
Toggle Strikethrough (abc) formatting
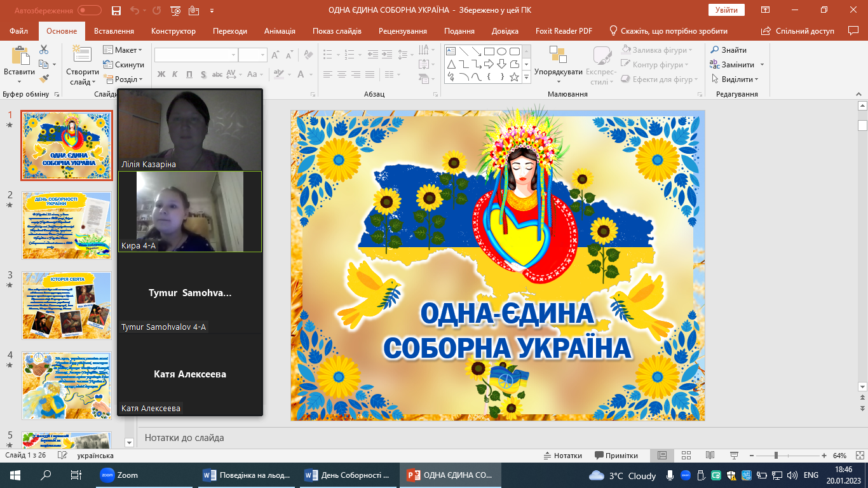217,74
